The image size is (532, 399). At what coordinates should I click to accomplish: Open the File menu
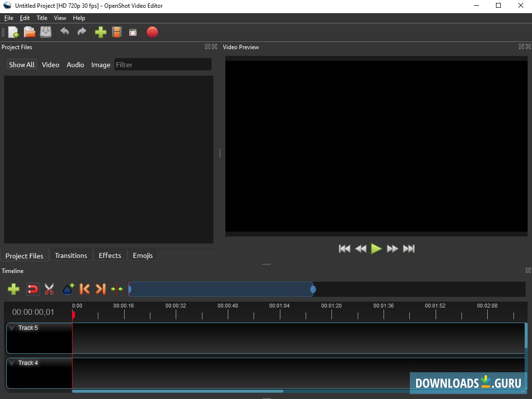(8, 18)
